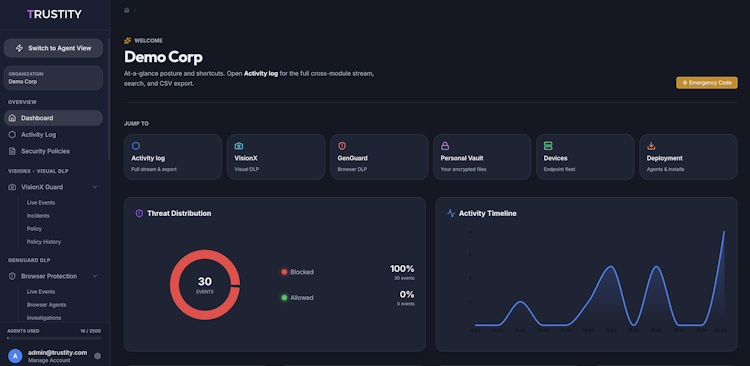Click the GenGuard shield card icon
The image size is (750, 366).
[x=342, y=146]
